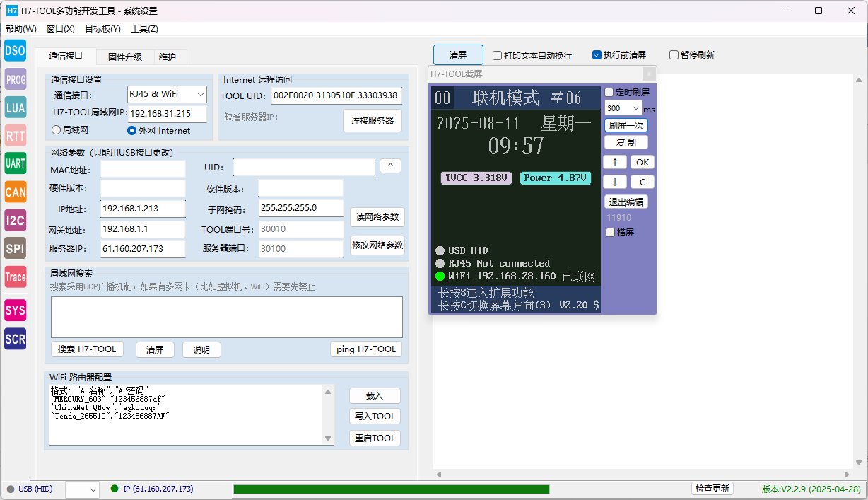Click WiFi config scrollbar up arrow

click(x=329, y=391)
